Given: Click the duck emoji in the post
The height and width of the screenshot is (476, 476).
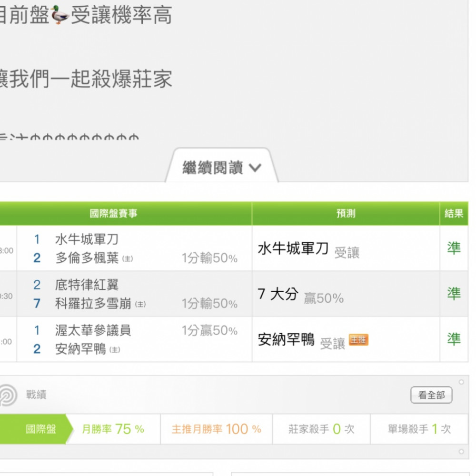Looking at the screenshot, I should coord(59,15).
